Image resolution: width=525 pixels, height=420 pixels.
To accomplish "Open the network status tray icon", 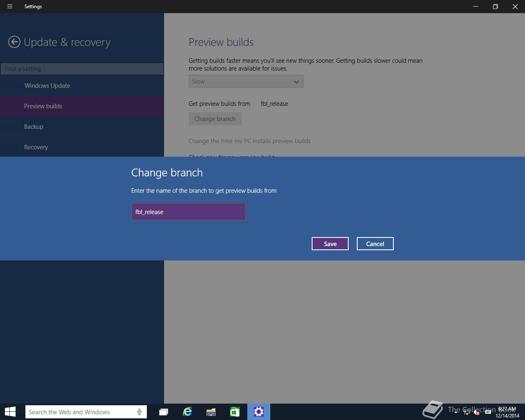I will click(x=467, y=412).
